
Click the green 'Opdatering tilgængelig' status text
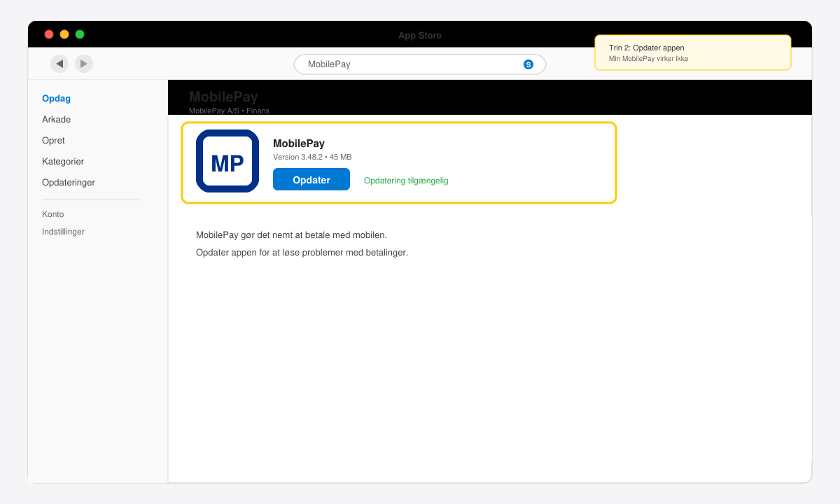coord(406,181)
